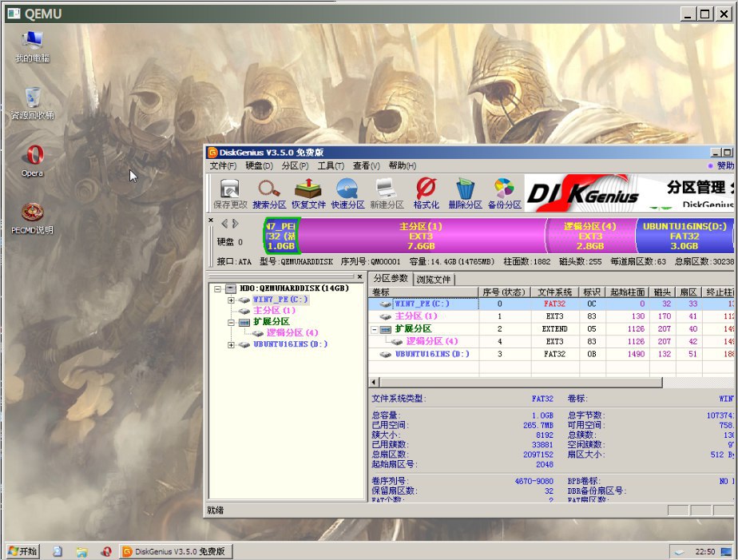Image resolution: width=738 pixels, height=560 pixels.
Task: Click the 快速分区 quick partition icon
Action: [x=347, y=193]
